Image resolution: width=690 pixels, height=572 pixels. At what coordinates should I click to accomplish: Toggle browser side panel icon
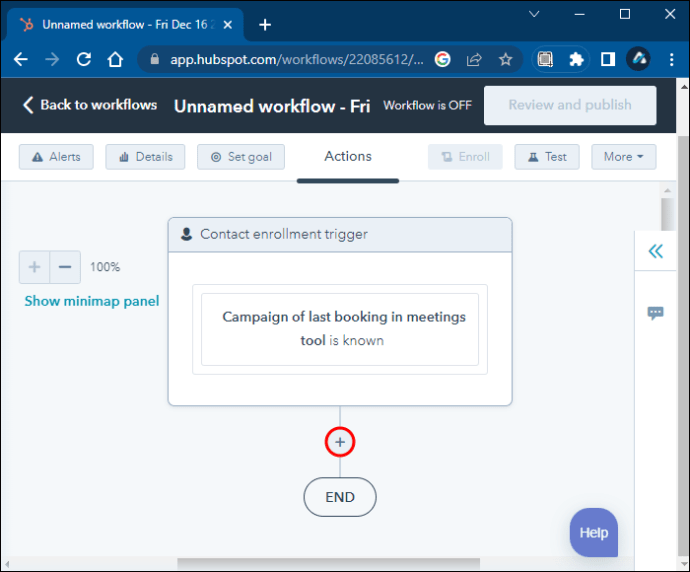608,59
